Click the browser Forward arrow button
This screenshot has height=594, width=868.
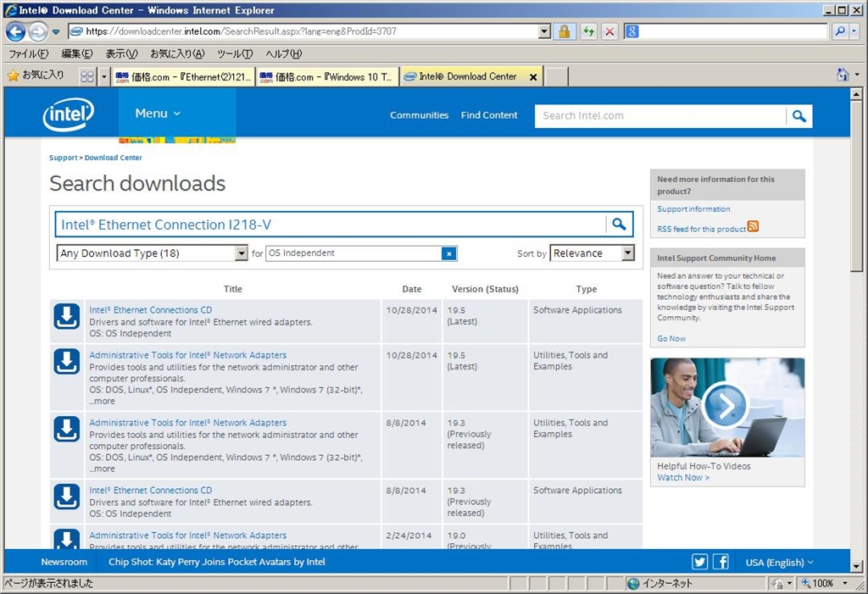(37, 31)
